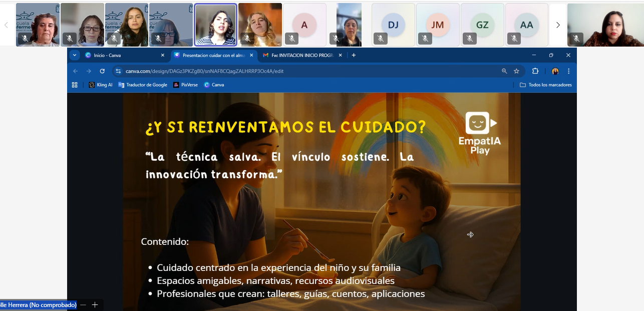Show next participants with right chevron
Viewport: 644px width, 311px height.
[558, 25]
